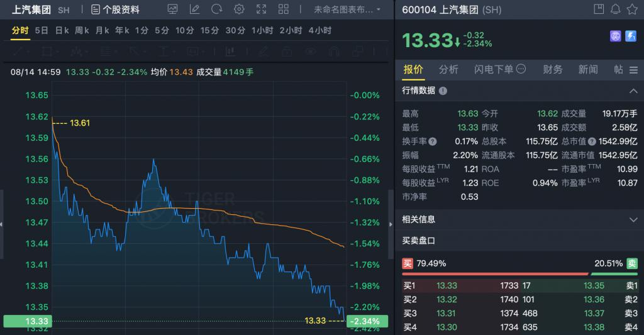Click the red 买 buy badge

tap(407, 263)
